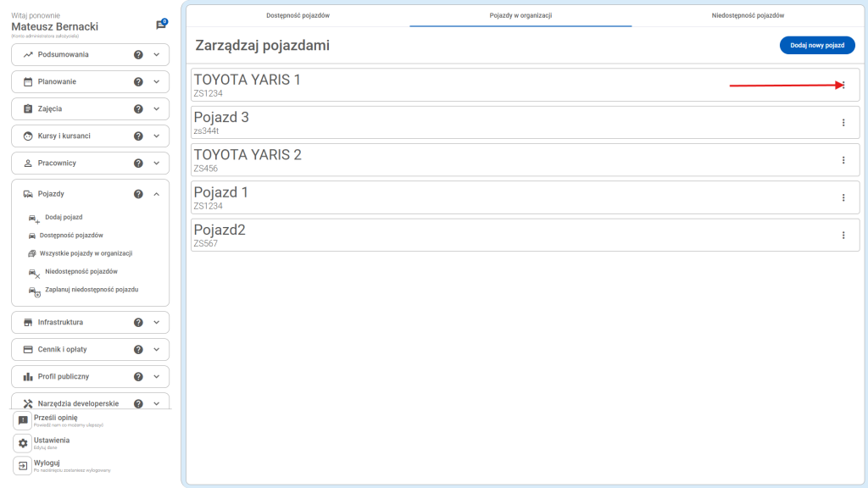
Task: Open three-dot menu for Pojazd 3
Action: point(843,123)
